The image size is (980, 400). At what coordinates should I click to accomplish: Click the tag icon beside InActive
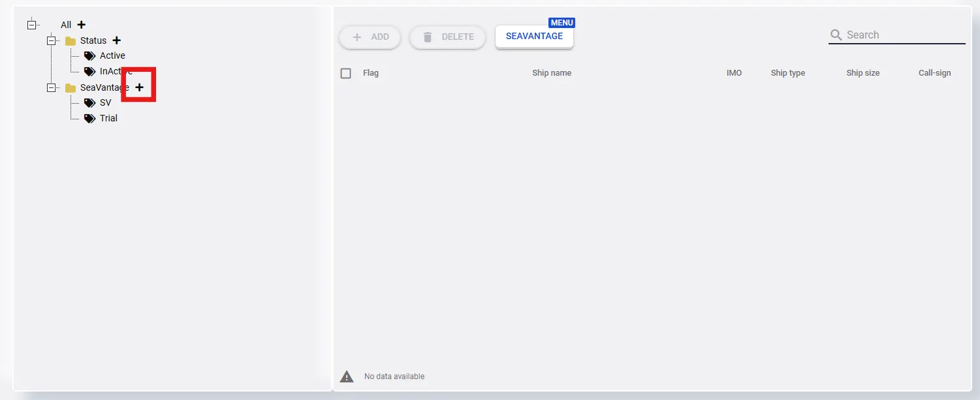(x=90, y=72)
